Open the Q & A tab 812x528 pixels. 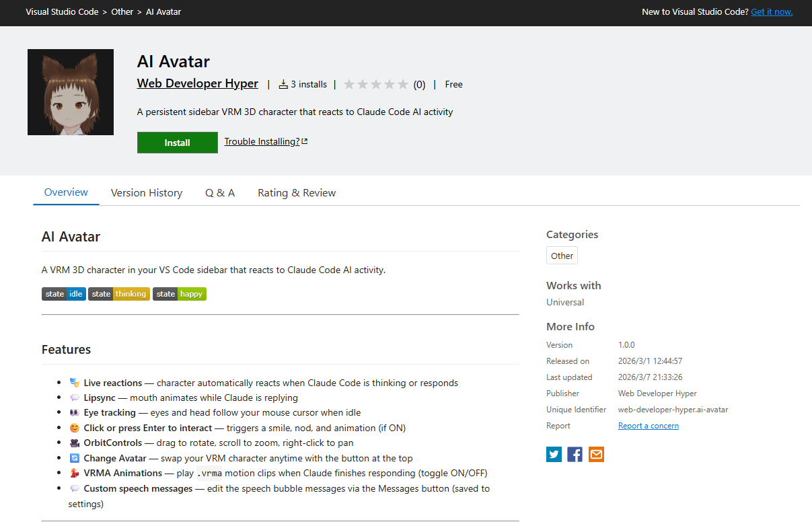coord(220,193)
